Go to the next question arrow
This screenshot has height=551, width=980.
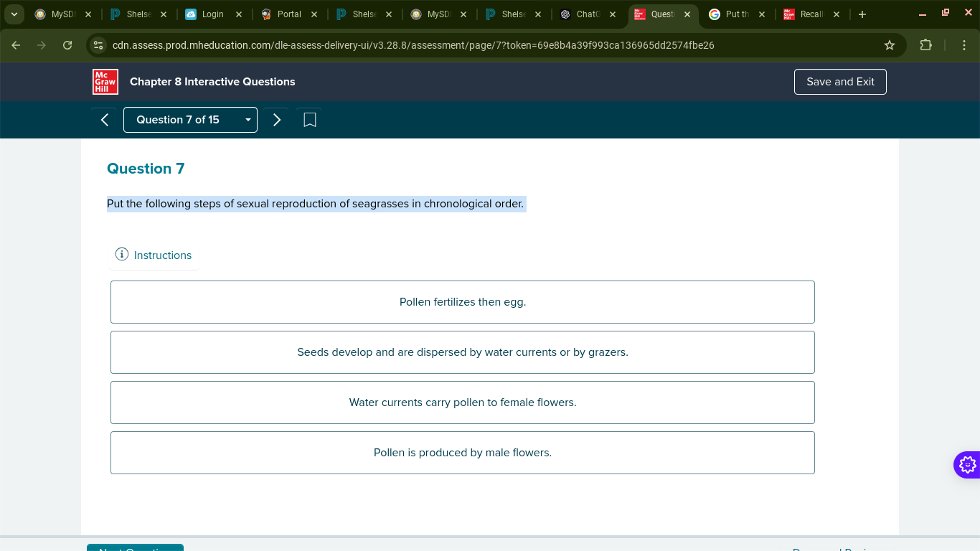(277, 120)
